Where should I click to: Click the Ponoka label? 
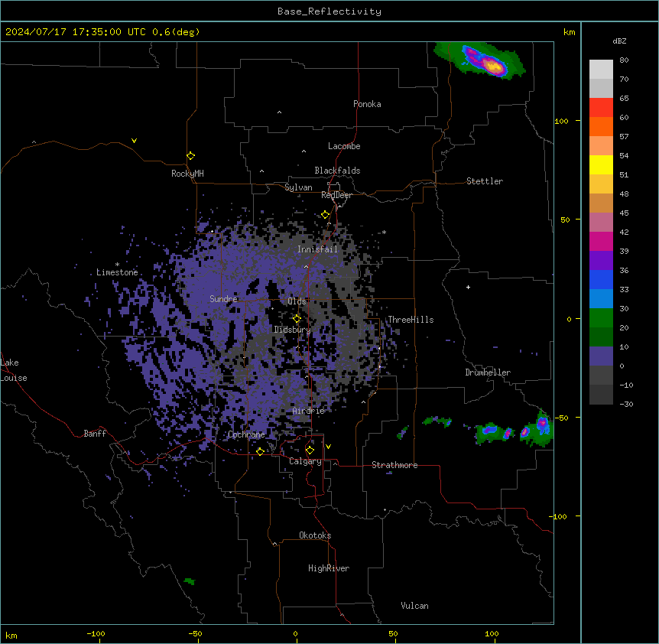[367, 104]
